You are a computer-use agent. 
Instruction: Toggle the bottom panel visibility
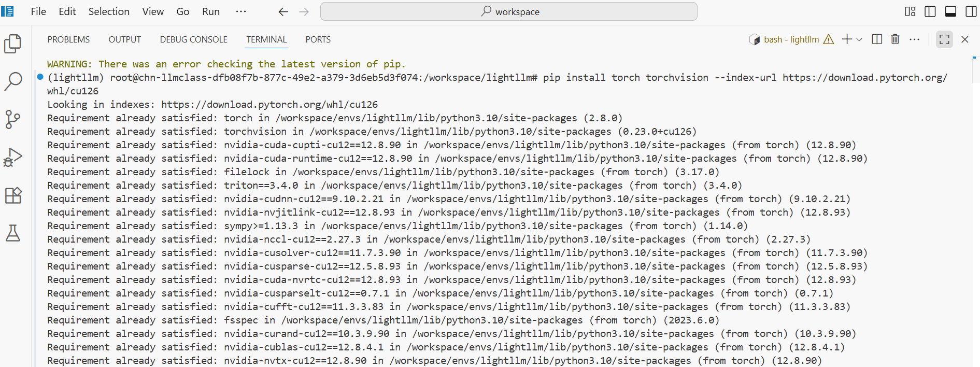tap(950, 11)
